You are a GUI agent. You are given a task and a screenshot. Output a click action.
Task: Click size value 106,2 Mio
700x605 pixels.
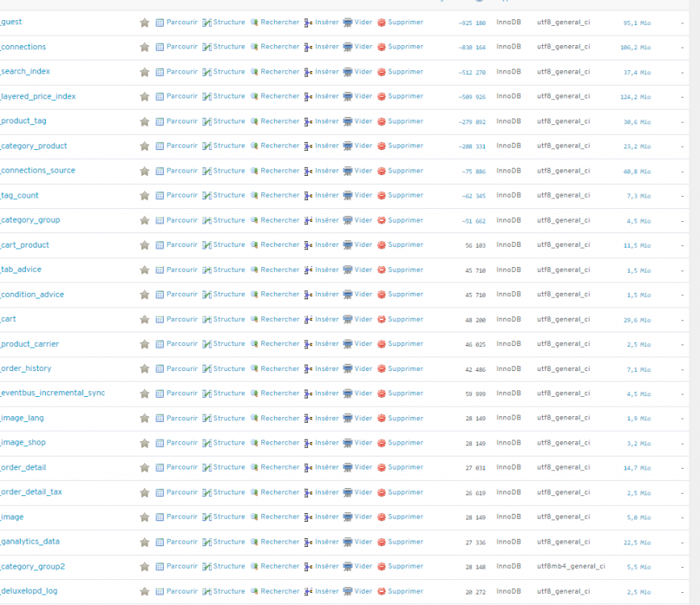[635, 48]
